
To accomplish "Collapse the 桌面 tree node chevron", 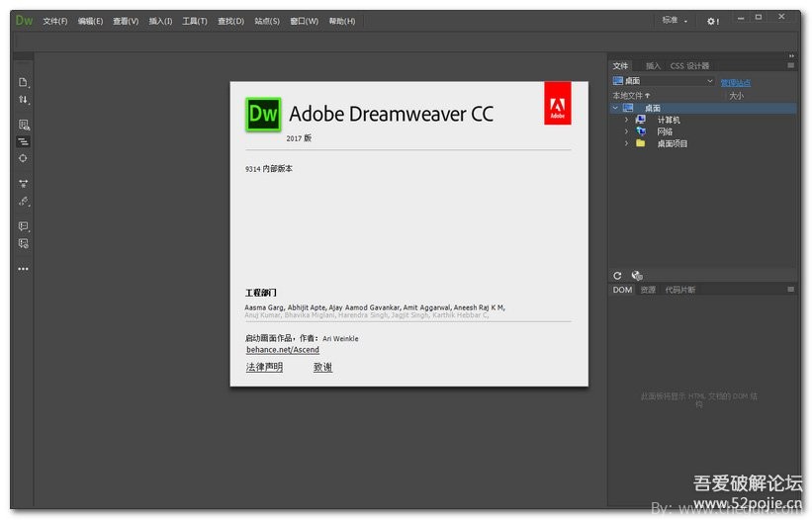I will click(x=615, y=108).
